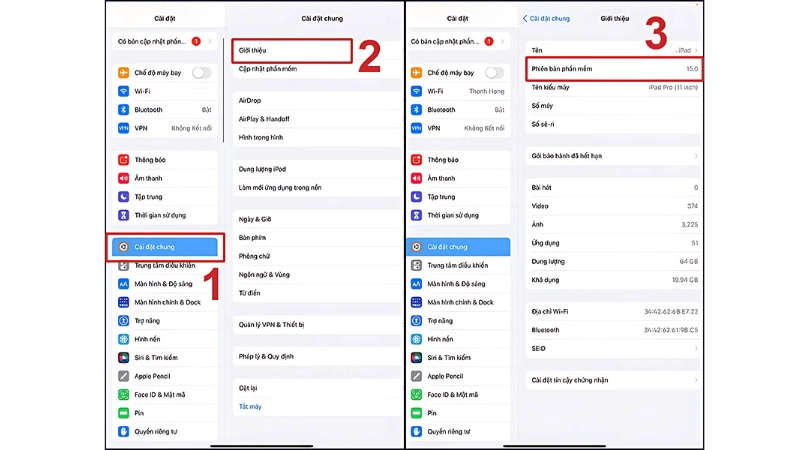800x450 pixels.
Task: Select the Tên kiểu máy row
Action: coord(614,87)
